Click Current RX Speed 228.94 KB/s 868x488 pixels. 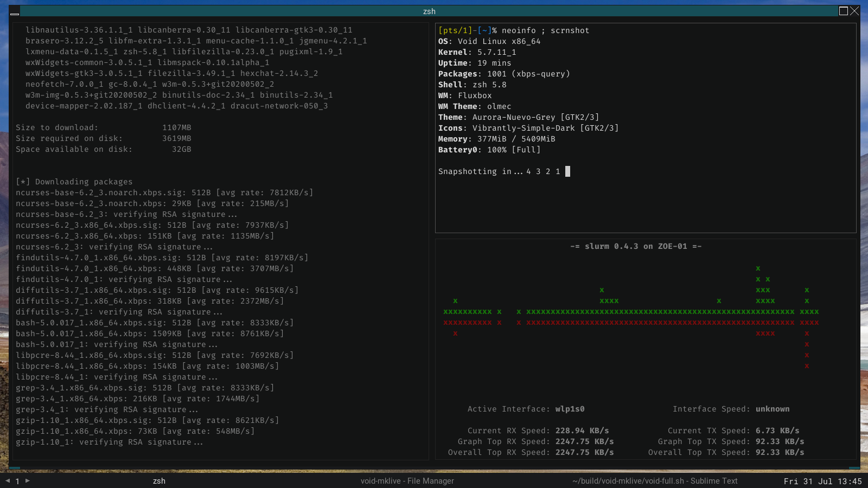(x=582, y=431)
